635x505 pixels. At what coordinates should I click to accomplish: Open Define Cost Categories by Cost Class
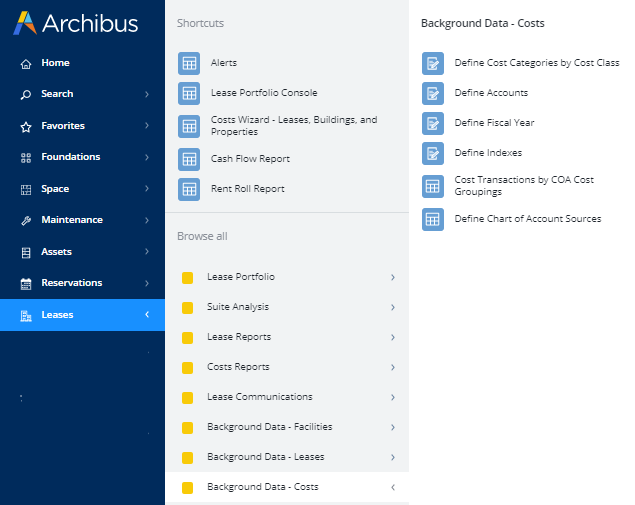pos(536,63)
